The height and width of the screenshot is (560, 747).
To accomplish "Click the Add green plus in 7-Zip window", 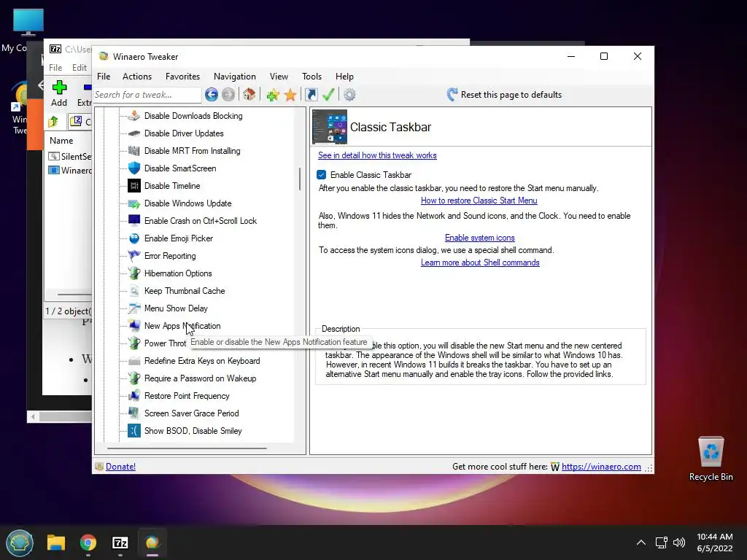I will [59, 87].
